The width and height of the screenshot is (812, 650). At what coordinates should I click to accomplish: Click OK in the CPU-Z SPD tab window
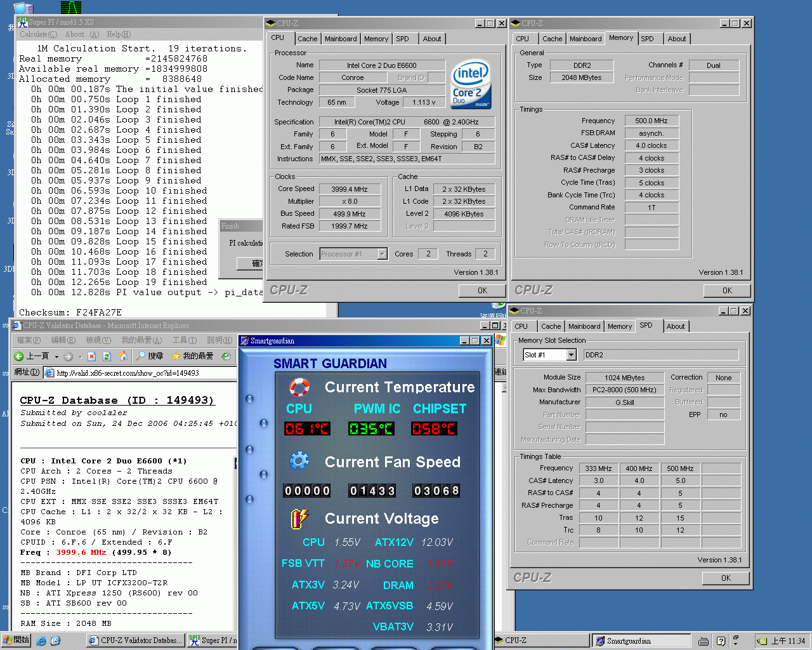726,578
